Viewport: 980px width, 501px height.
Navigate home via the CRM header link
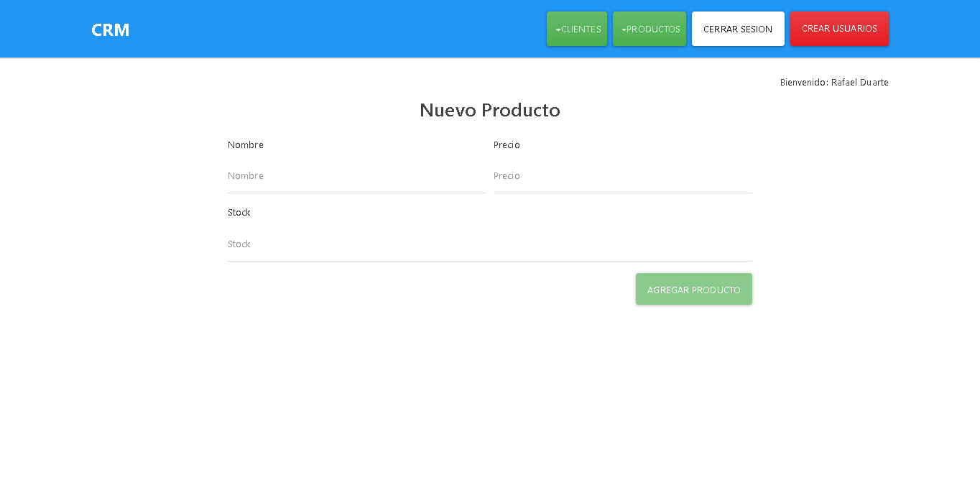[x=109, y=29]
